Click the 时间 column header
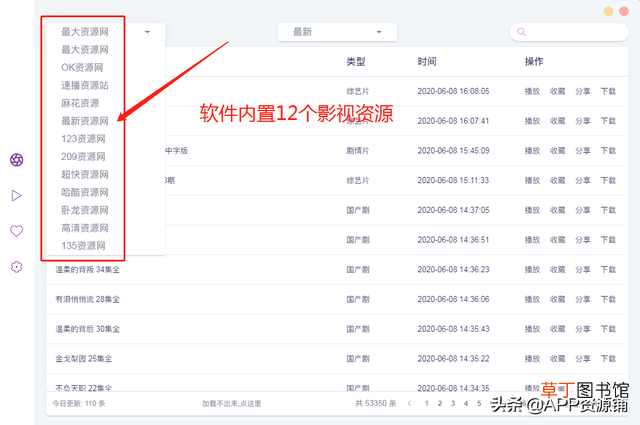The width and height of the screenshot is (640, 425). click(427, 62)
